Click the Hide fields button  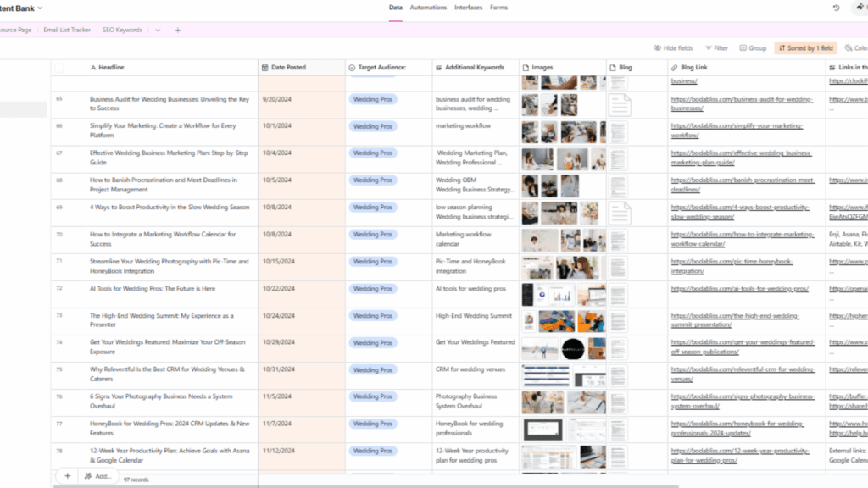point(673,48)
